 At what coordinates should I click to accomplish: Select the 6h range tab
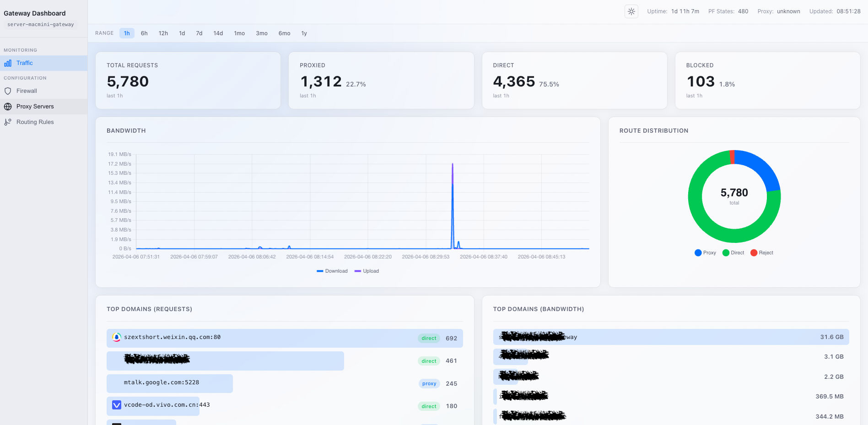coord(144,33)
